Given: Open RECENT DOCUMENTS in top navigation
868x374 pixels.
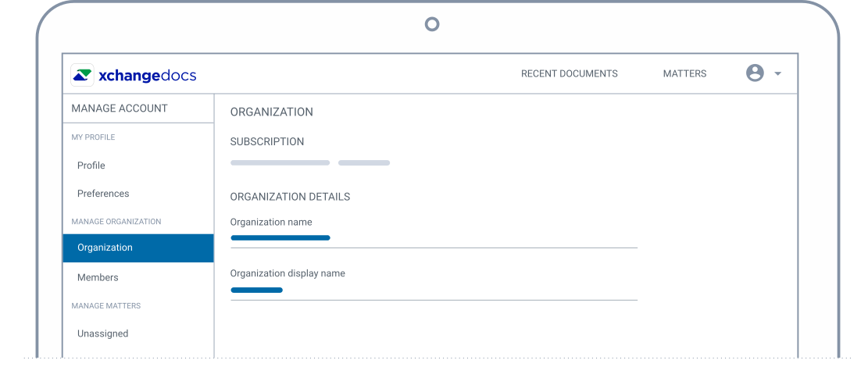Looking at the screenshot, I should pyautogui.click(x=569, y=73).
